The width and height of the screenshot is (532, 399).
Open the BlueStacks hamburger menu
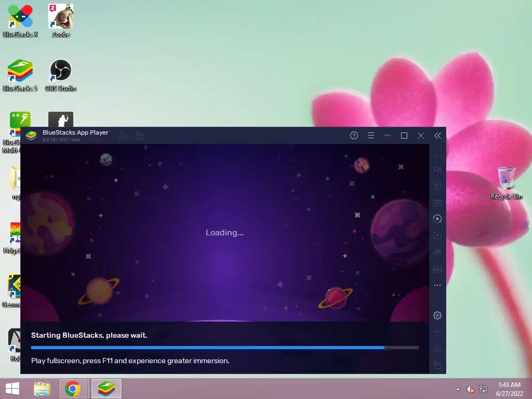[x=371, y=136]
